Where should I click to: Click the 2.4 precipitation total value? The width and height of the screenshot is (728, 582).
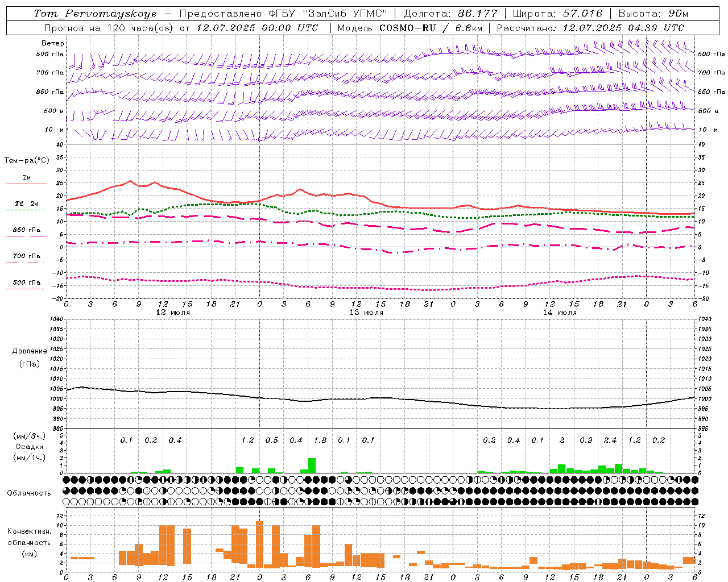(x=610, y=440)
